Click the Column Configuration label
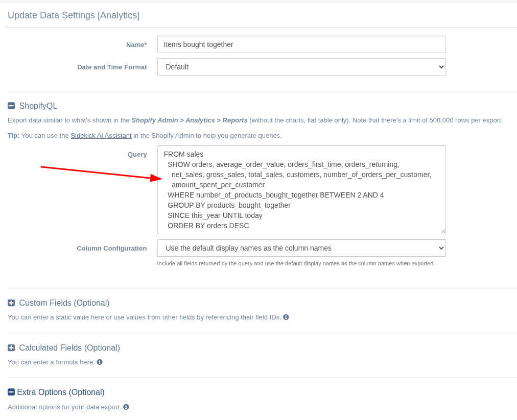Image resolution: width=517 pixels, height=420 pixels. tap(111, 249)
